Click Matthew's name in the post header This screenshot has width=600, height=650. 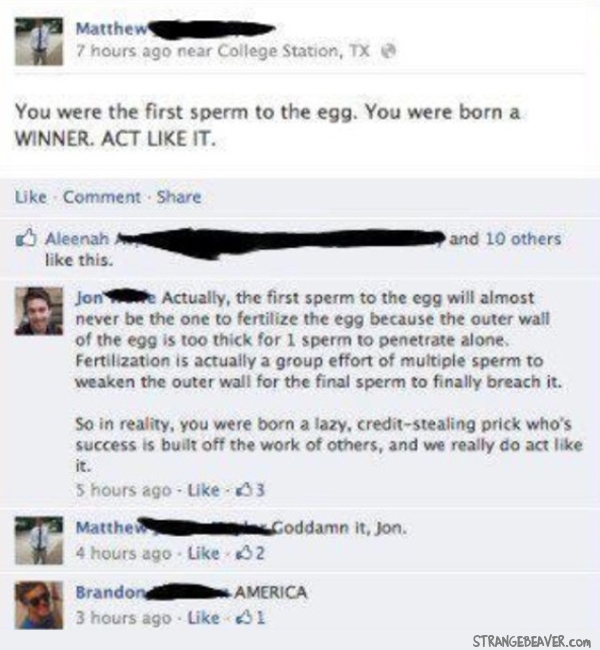click(112, 29)
